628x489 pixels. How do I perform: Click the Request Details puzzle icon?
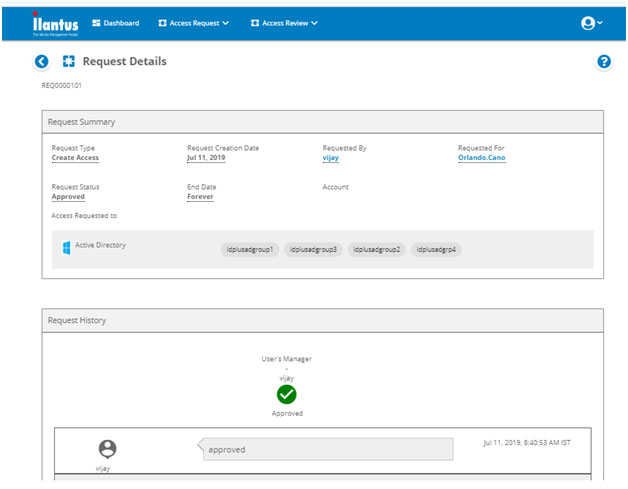point(69,61)
